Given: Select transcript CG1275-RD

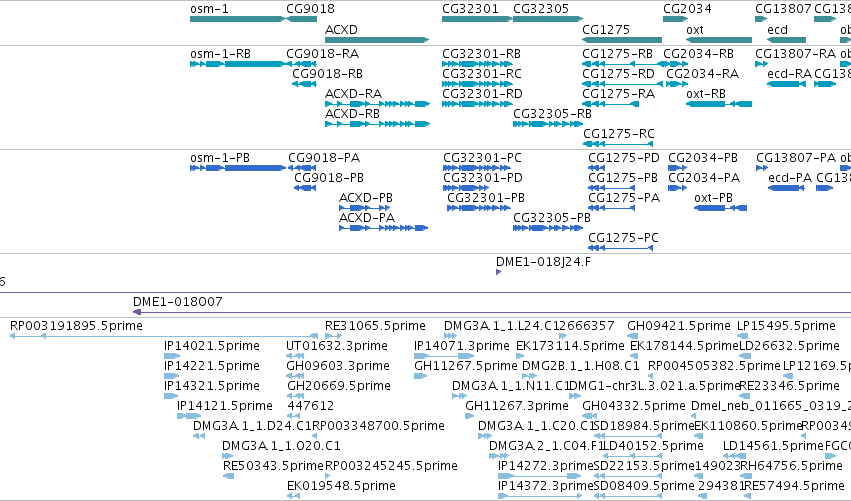Looking at the screenshot, I should (x=623, y=84).
